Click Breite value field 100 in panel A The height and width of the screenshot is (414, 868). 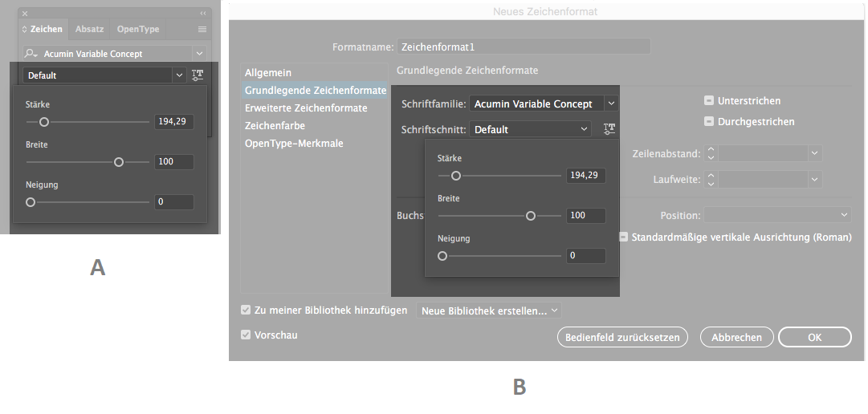point(173,161)
